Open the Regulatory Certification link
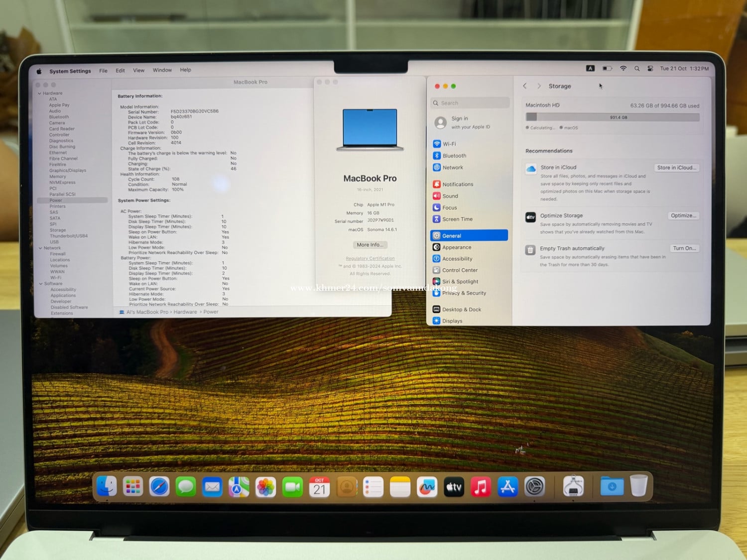Viewport: 747px width, 560px height. tap(370, 258)
